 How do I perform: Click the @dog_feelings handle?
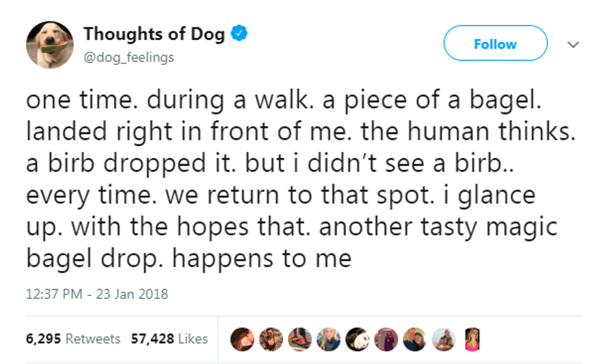click(x=129, y=57)
